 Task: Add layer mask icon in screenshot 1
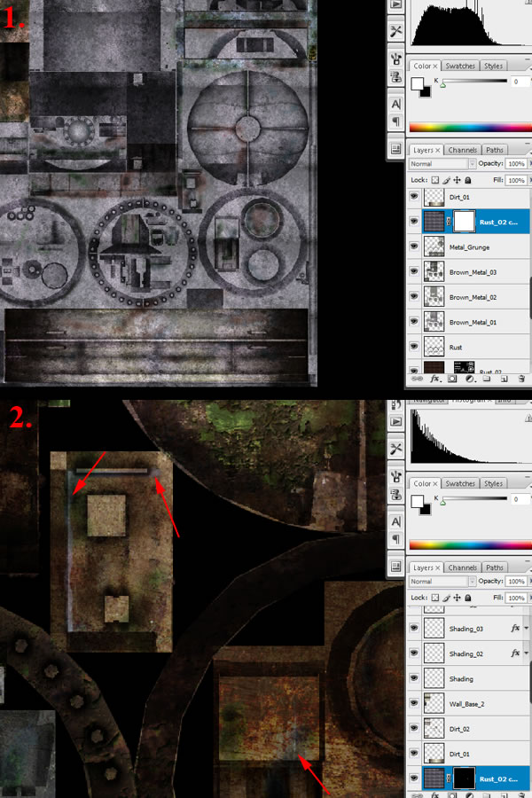pyautogui.click(x=451, y=379)
